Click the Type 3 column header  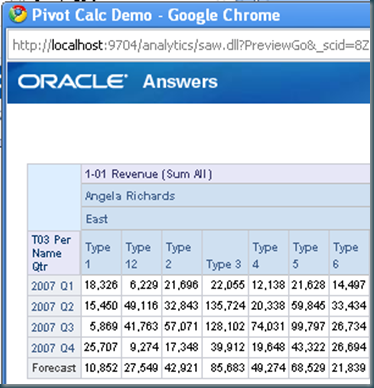pyautogui.click(x=225, y=253)
